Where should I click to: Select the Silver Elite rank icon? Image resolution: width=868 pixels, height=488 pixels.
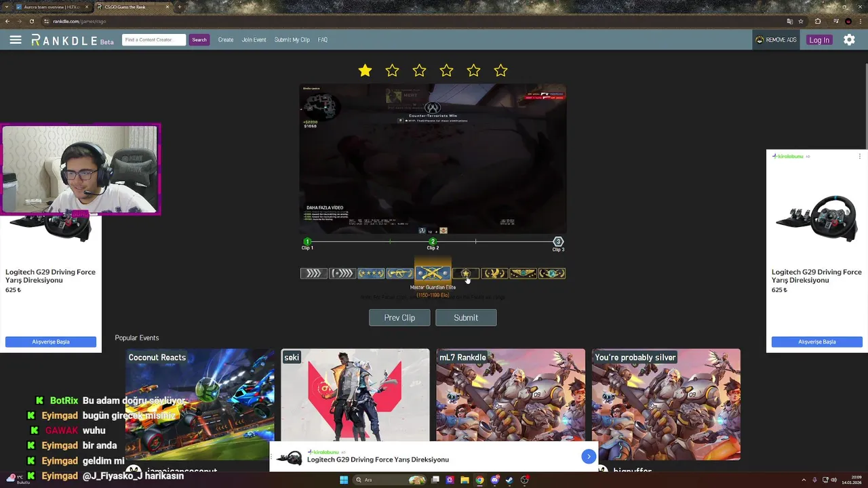pos(313,274)
